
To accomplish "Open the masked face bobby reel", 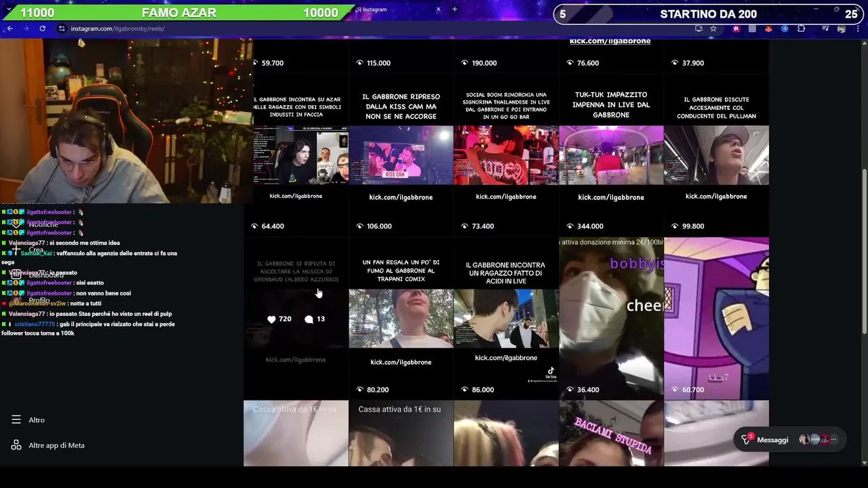I will coord(611,319).
